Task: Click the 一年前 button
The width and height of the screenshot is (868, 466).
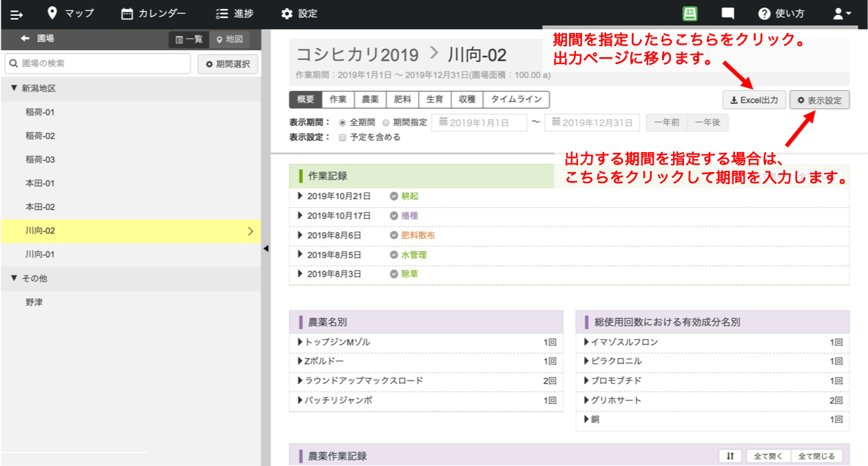Action: [667, 123]
